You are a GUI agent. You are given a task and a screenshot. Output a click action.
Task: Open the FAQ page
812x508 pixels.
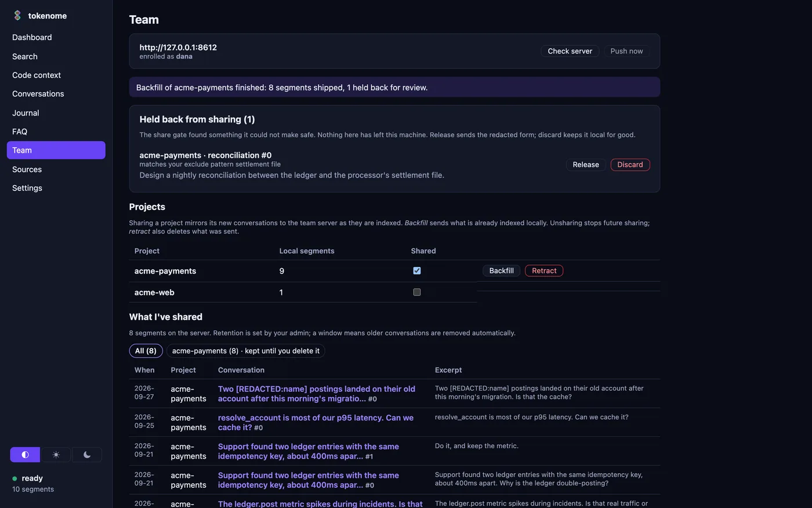click(56, 131)
